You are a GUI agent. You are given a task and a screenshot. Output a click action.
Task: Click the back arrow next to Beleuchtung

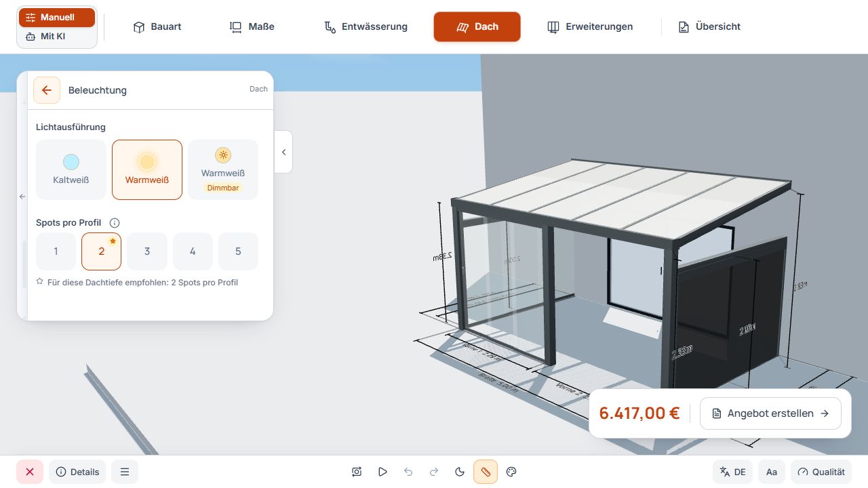pyautogui.click(x=47, y=90)
